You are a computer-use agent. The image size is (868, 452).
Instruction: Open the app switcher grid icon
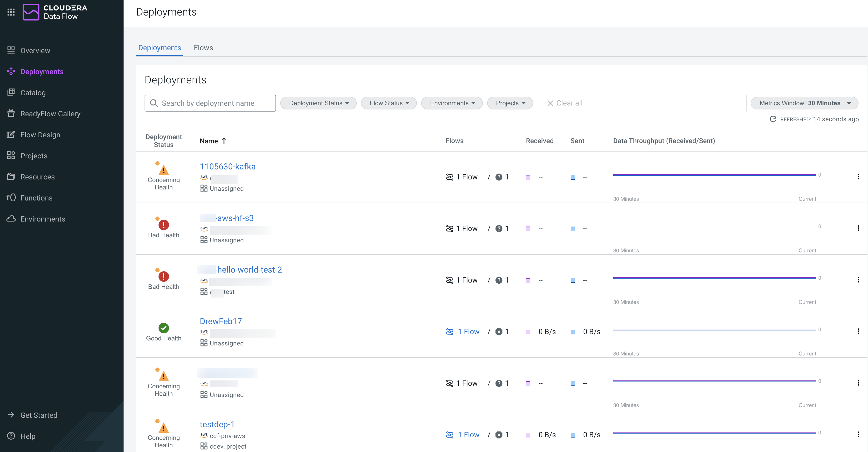[11, 12]
